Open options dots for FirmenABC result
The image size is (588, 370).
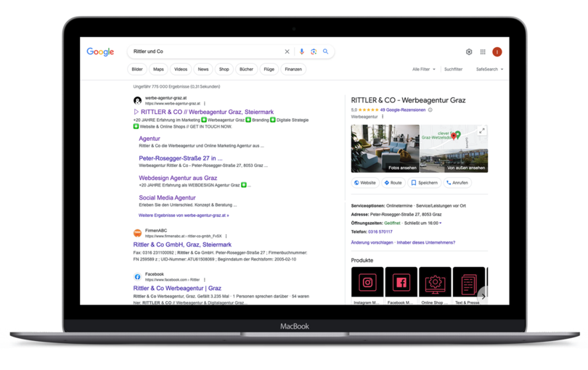tap(226, 237)
